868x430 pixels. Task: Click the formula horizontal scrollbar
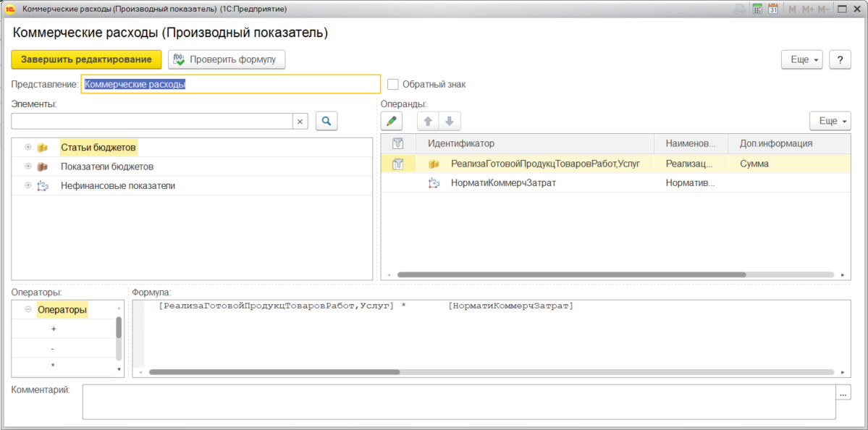[493, 372]
